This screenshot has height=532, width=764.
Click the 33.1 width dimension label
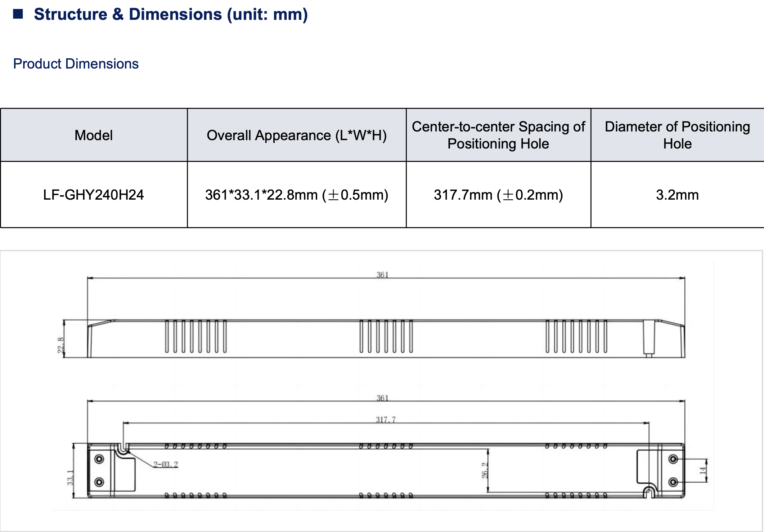(x=70, y=477)
